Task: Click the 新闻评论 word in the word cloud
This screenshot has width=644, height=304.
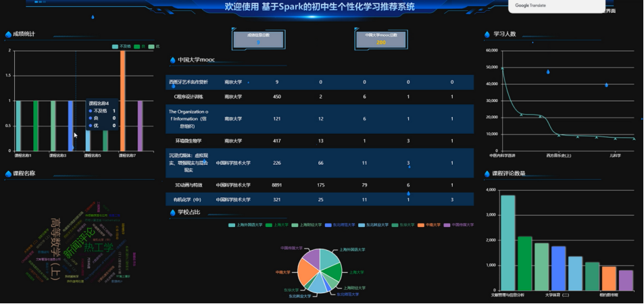Action: [x=79, y=242]
